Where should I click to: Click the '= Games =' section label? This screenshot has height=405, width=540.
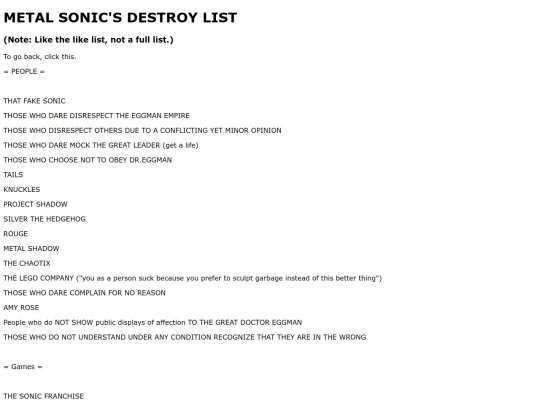click(23, 367)
